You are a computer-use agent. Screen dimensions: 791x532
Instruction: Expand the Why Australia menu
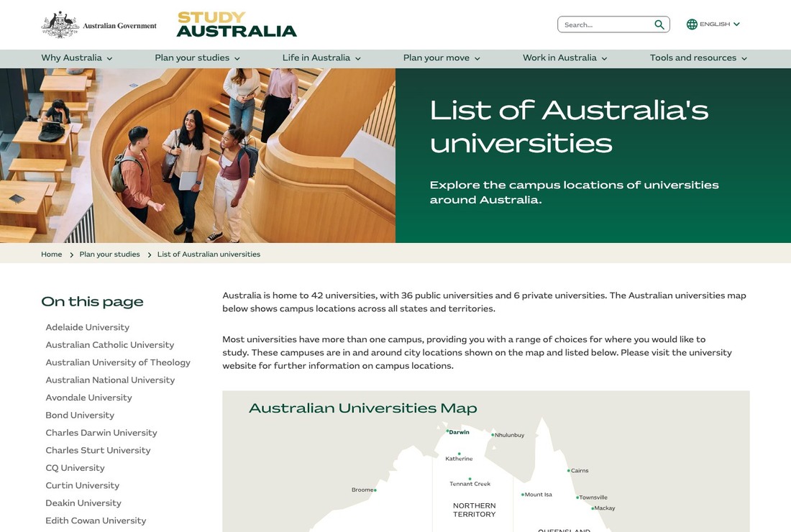pyautogui.click(x=77, y=58)
